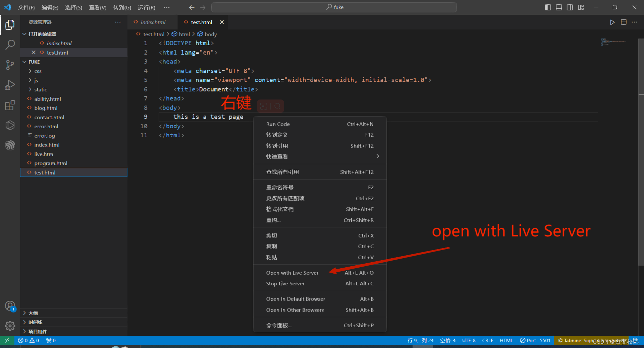This screenshot has height=348, width=644.
Task: Open the Run menu
Action: click(147, 7)
